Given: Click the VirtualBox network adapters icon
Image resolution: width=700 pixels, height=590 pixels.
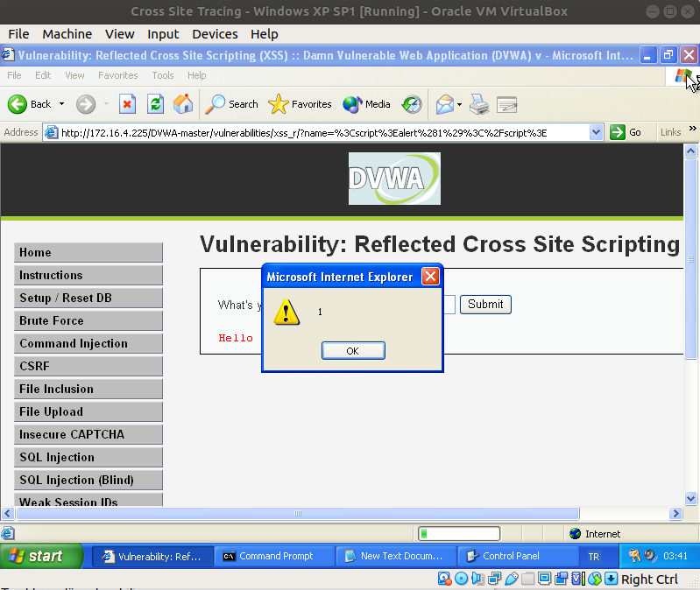Looking at the screenshot, I should pos(495,579).
